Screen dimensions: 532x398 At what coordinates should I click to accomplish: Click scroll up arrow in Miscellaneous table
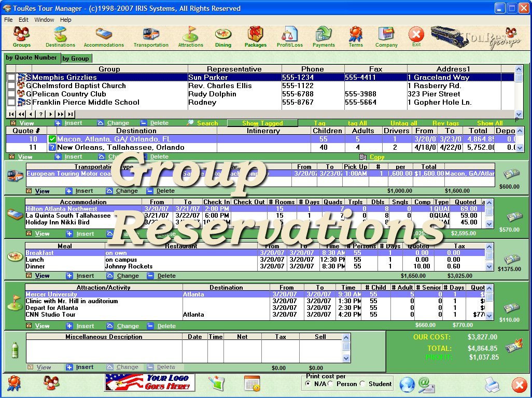click(346, 337)
